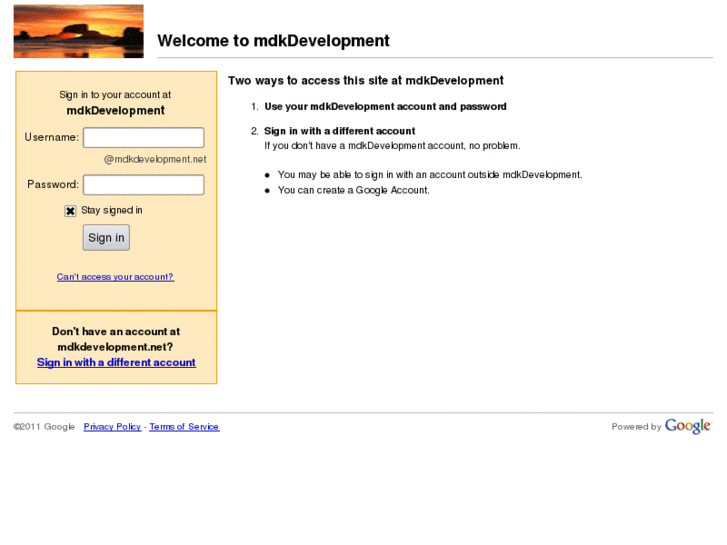Click 'You can create a Google Account.' text
Screen dimensions: 727x545
[x=354, y=190]
